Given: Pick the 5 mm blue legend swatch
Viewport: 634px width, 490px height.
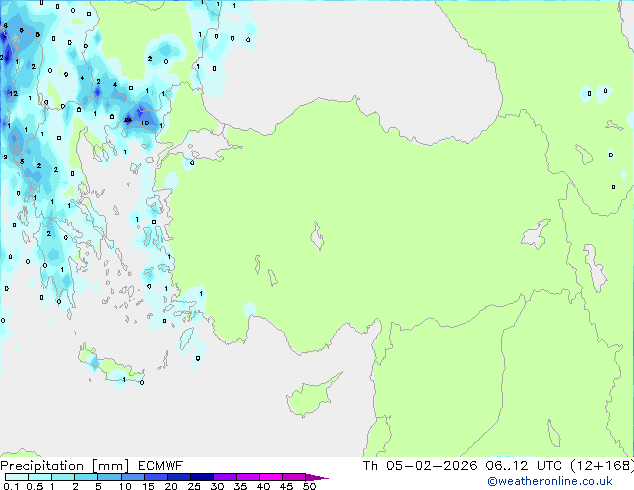Looking at the screenshot, I should point(110,478).
